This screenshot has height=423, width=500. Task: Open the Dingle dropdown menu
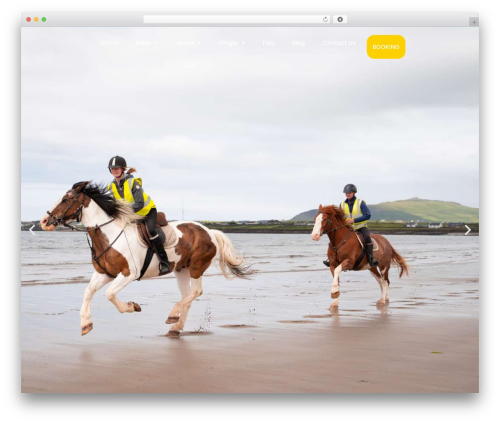pyautogui.click(x=232, y=43)
